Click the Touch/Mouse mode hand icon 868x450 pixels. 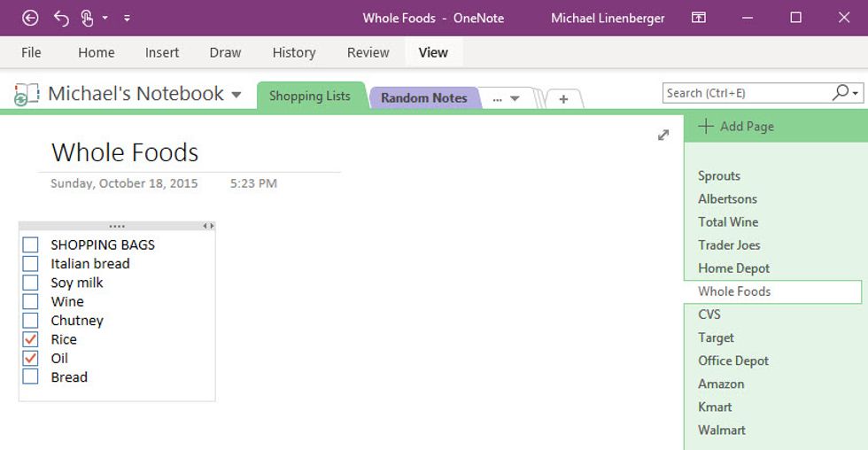(x=88, y=18)
